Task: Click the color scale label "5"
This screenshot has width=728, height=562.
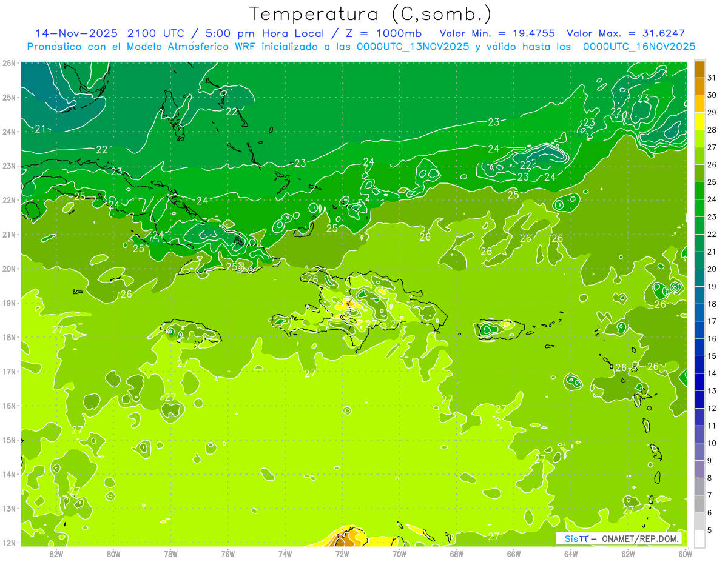Action: (710, 530)
